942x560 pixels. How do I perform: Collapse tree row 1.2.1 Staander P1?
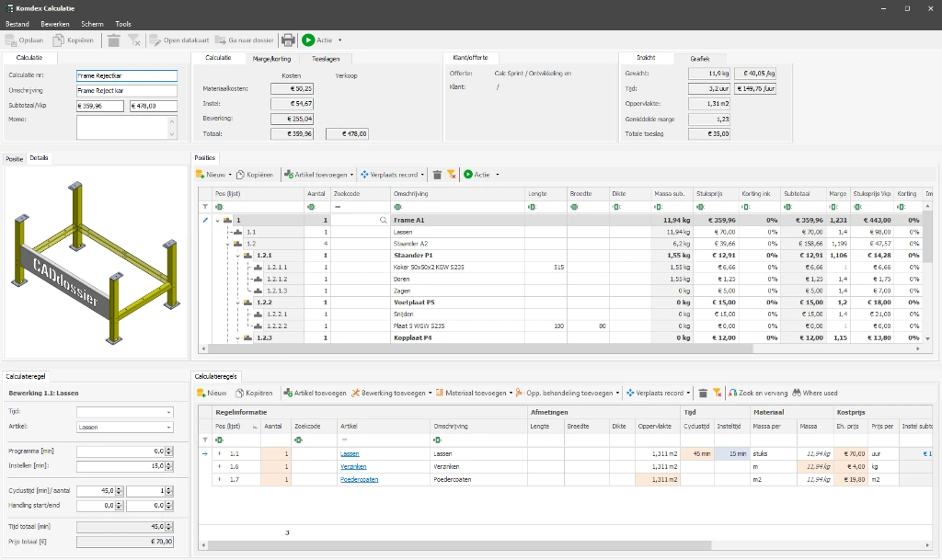coord(237,255)
